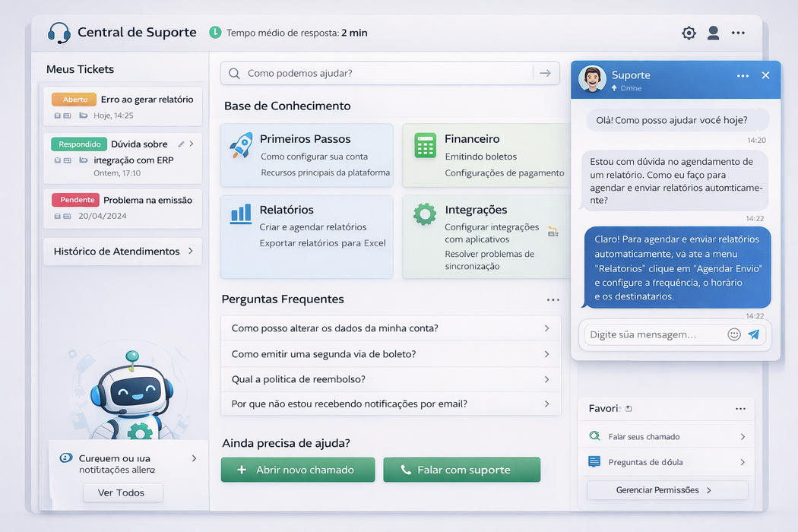Open settings gear in top header
The height and width of the screenshot is (532, 798).
pyautogui.click(x=689, y=33)
